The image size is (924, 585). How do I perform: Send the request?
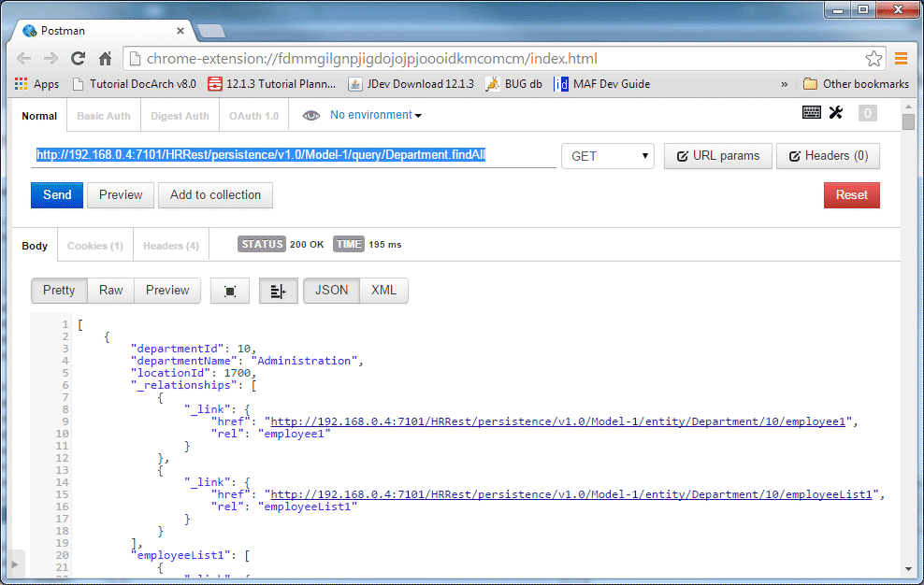coord(57,195)
